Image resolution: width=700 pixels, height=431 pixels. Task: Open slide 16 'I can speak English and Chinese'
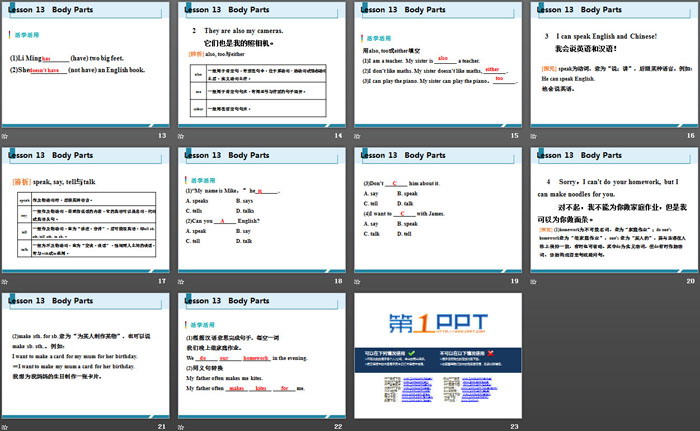point(613,64)
